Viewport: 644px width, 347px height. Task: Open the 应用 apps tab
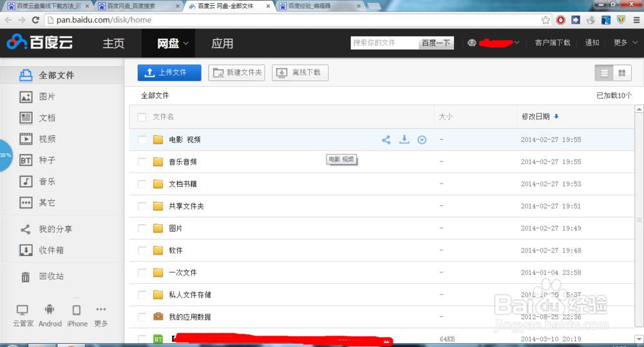[x=222, y=43]
